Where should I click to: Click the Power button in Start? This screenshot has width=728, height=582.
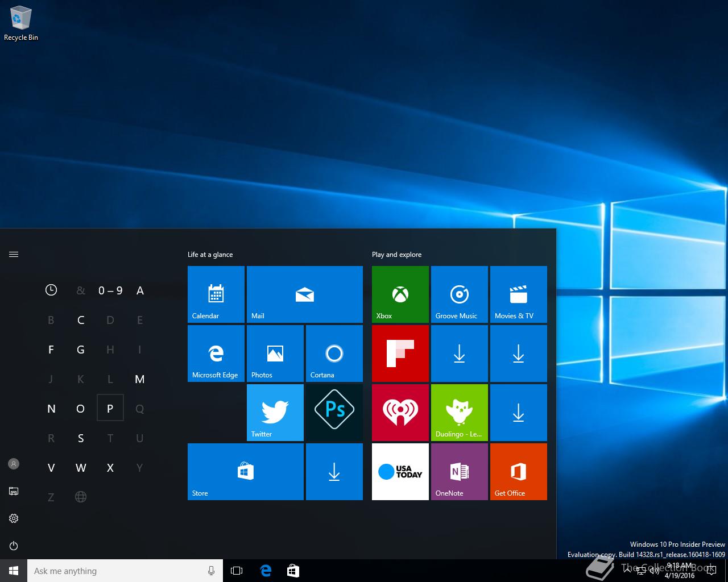[14, 546]
